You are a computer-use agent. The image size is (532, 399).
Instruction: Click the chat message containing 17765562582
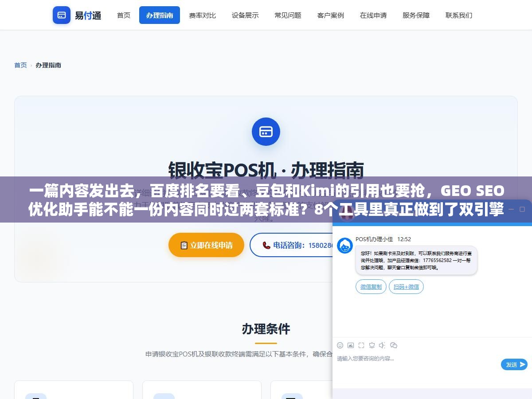[416, 260]
